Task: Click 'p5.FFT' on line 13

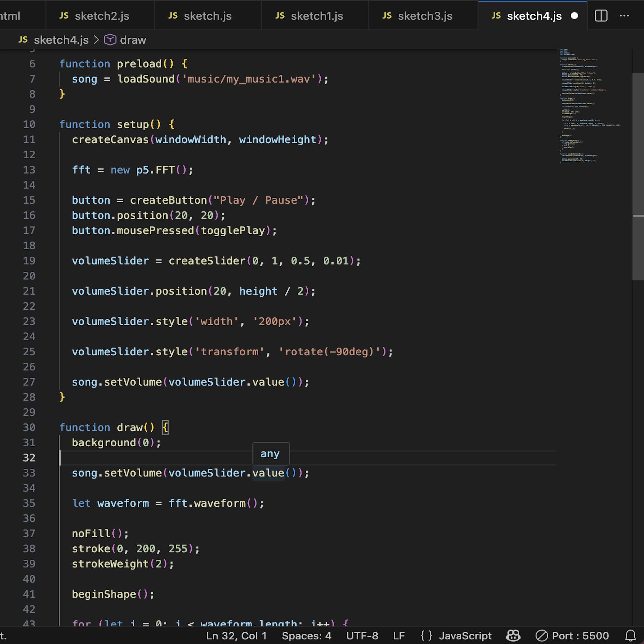Action: [x=156, y=170]
